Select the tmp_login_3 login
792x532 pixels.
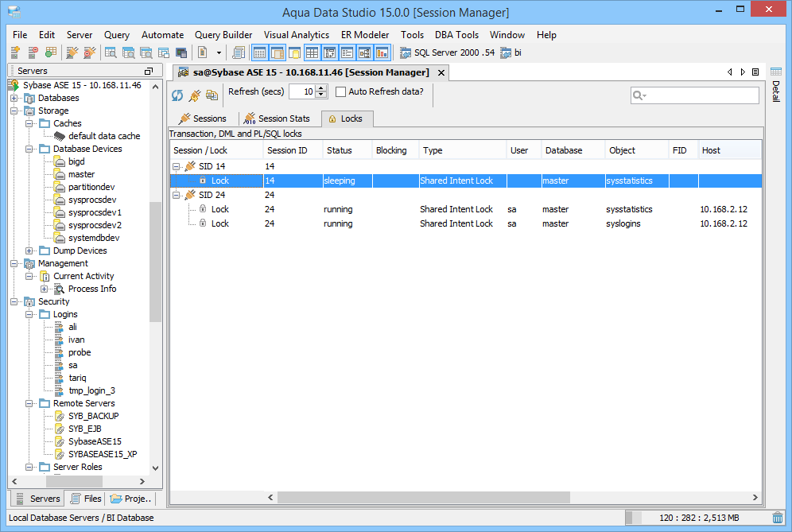click(91, 390)
